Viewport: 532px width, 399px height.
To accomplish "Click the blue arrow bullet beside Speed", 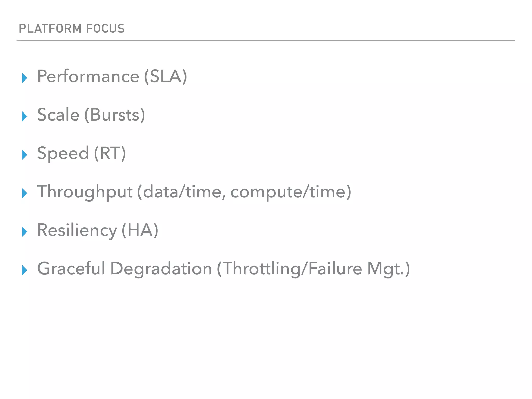I will point(25,155).
